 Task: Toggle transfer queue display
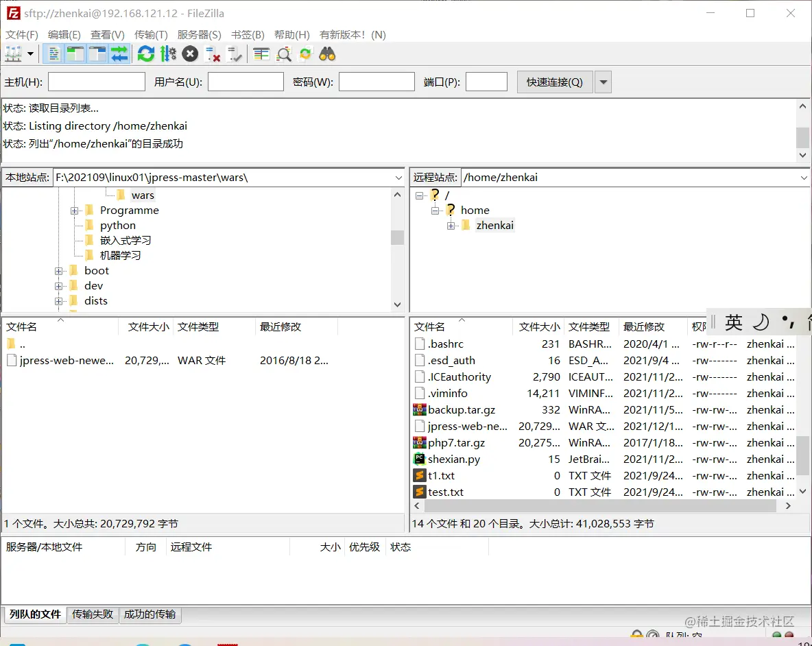[x=119, y=53]
